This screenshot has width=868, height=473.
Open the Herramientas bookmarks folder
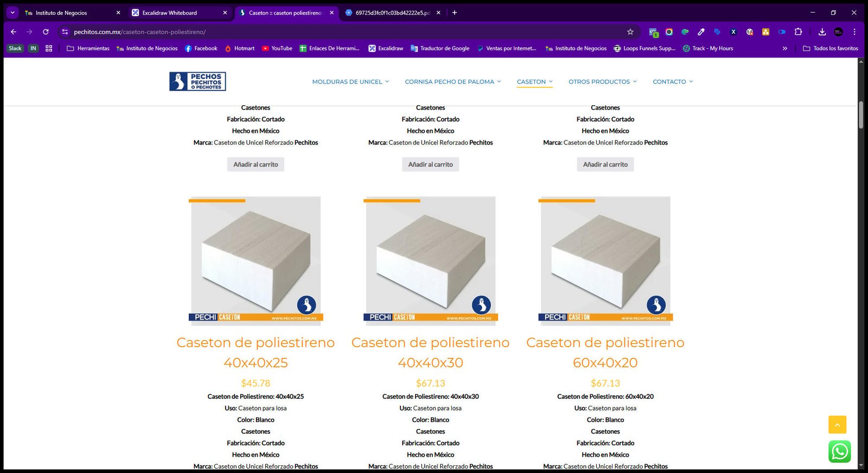coord(88,48)
